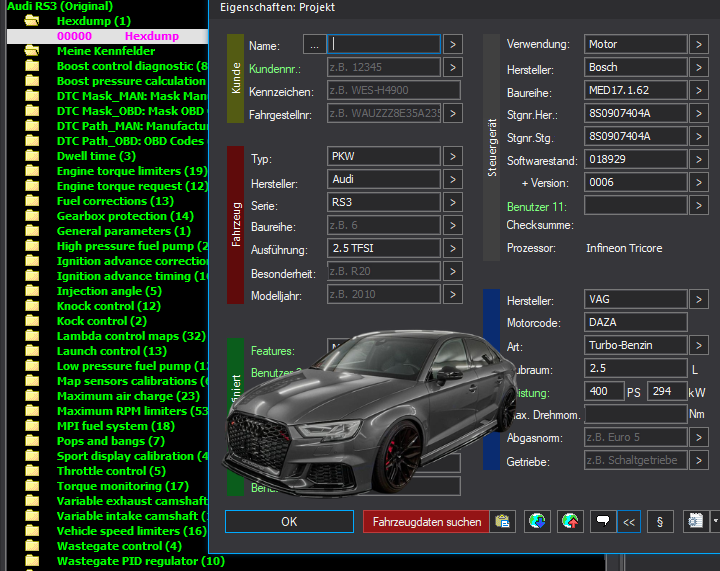Click the Injection angle folder icon

point(32,291)
